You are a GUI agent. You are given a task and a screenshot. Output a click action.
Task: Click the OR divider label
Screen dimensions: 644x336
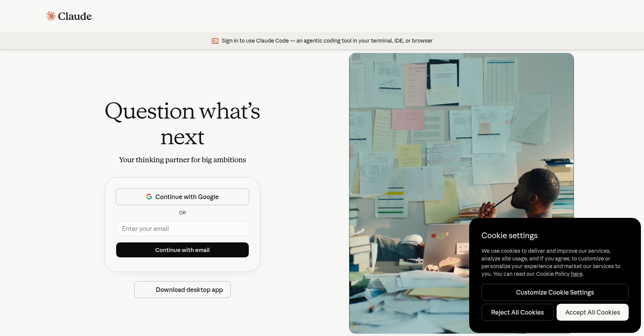point(182,212)
